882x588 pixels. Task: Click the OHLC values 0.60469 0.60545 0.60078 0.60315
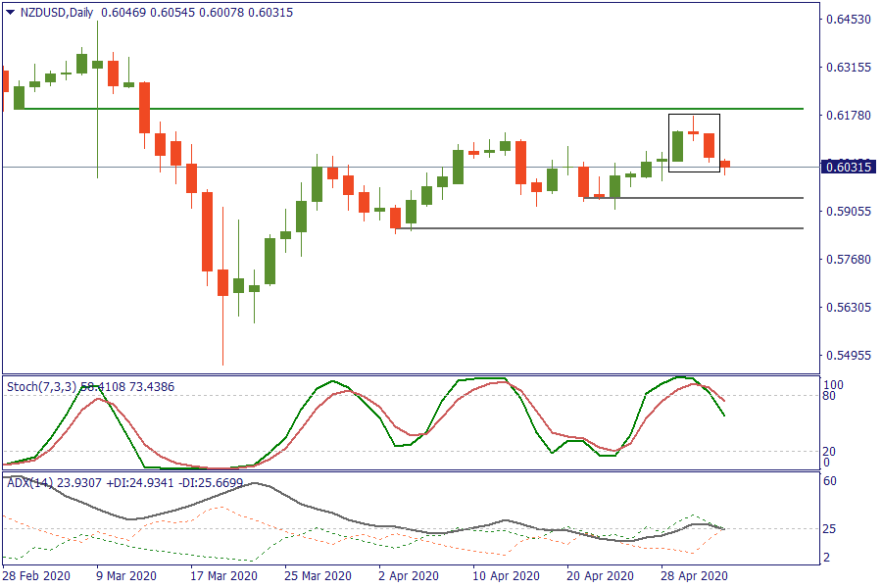197,13
